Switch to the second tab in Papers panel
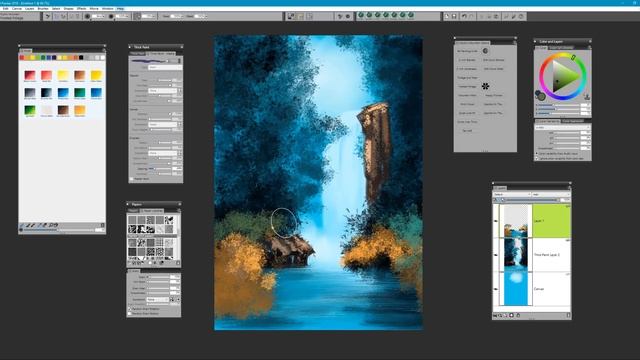Screen dimensions: 640x360 [x=151, y=211]
